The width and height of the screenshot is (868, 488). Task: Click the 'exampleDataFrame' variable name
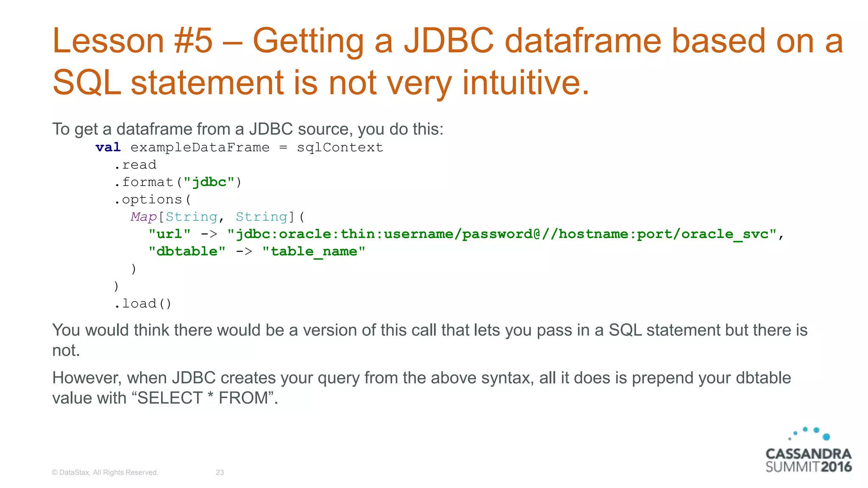click(200, 147)
